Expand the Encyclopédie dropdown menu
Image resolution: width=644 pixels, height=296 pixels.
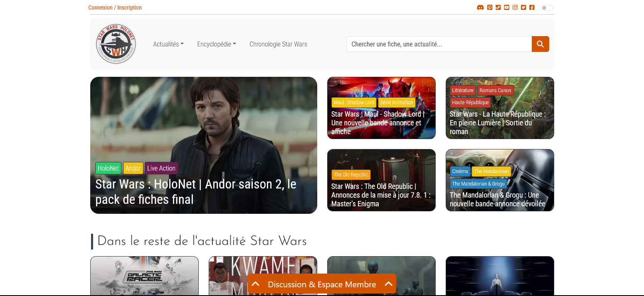click(216, 44)
